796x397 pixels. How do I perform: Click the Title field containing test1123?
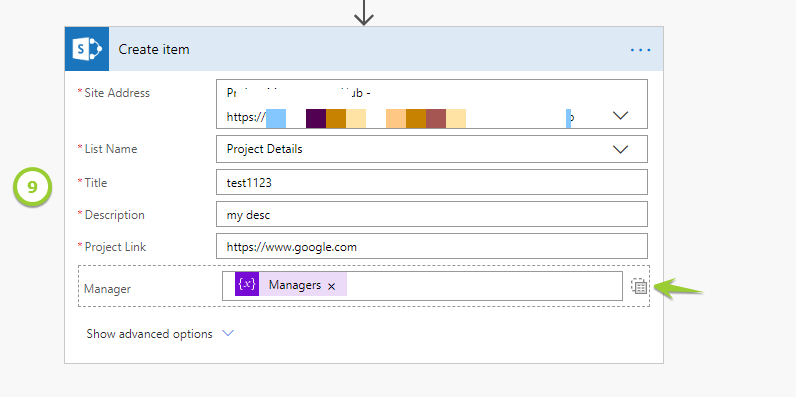tap(432, 182)
